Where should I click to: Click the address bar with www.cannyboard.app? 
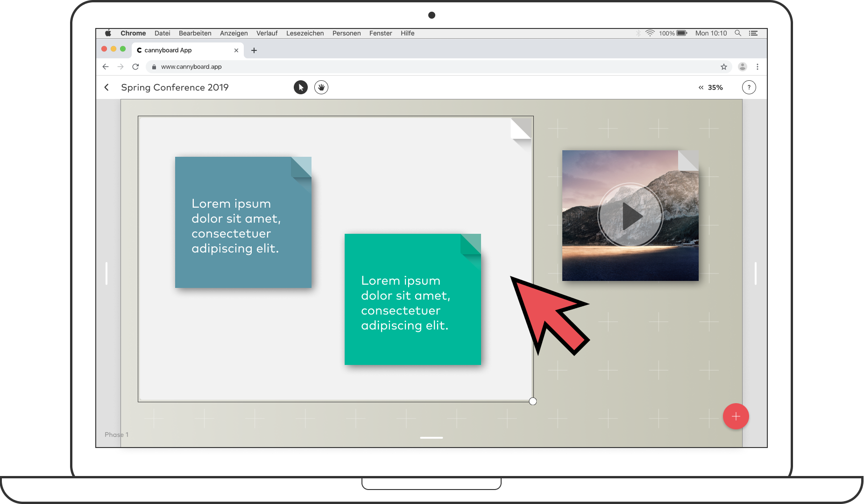pyautogui.click(x=439, y=67)
